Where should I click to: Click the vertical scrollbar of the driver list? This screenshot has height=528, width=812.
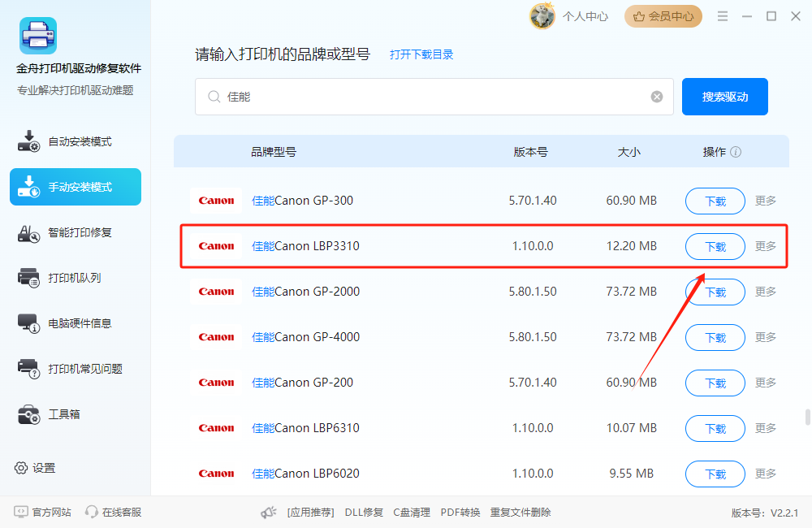(x=807, y=417)
